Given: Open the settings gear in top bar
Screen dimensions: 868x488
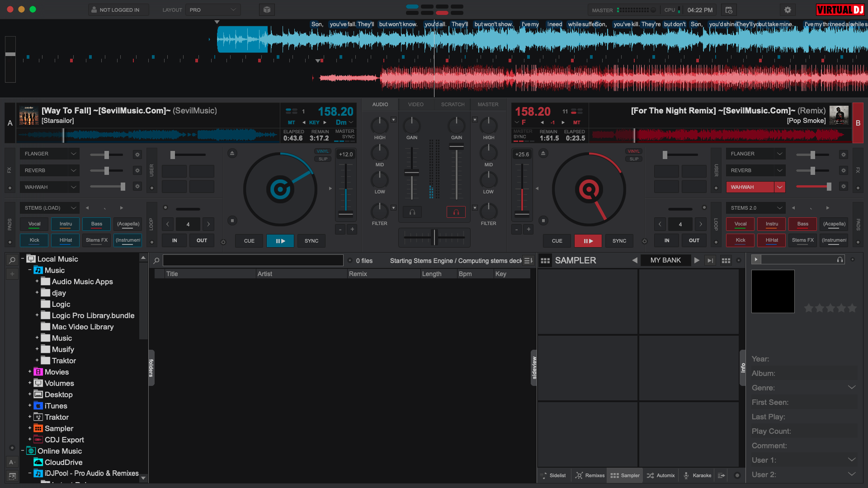Looking at the screenshot, I should pos(788,10).
